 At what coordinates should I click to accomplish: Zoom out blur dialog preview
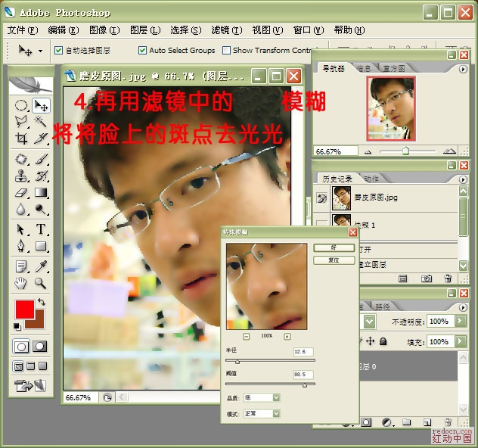[x=247, y=337]
